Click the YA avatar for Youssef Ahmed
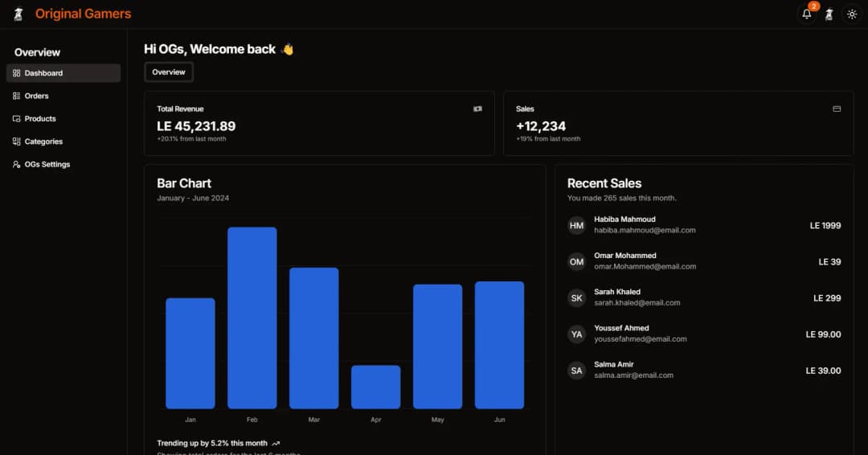 click(576, 334)
